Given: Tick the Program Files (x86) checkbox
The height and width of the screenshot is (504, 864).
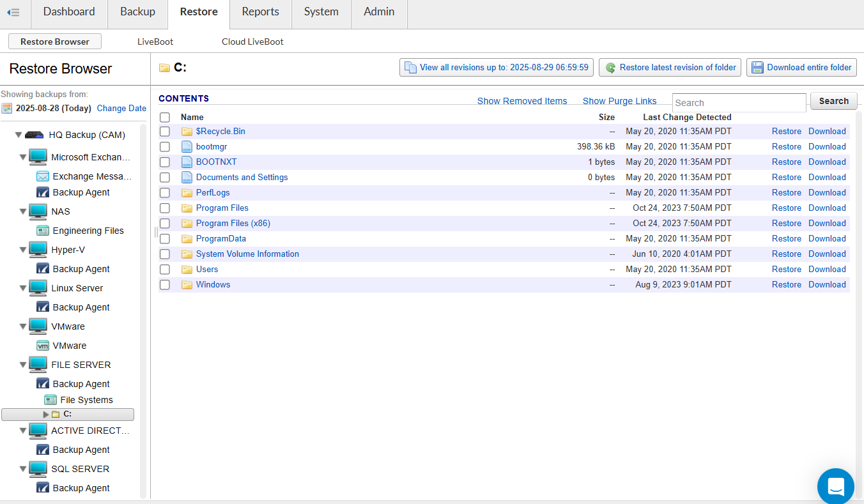Looking at the screenshot, I should pos(165,224).
